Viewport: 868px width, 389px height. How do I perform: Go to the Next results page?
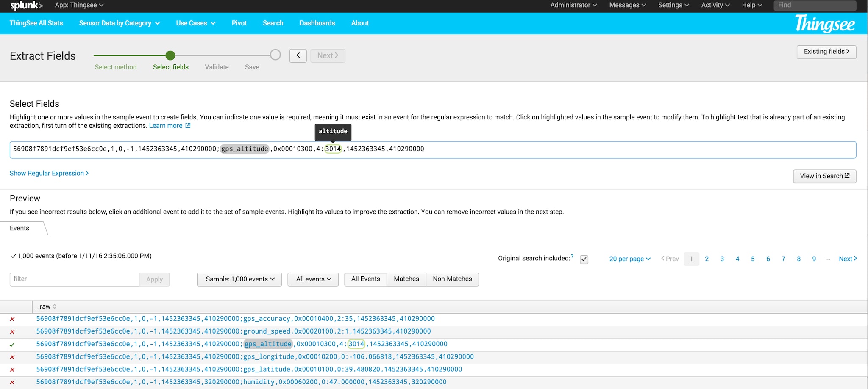tap(848, 259)
